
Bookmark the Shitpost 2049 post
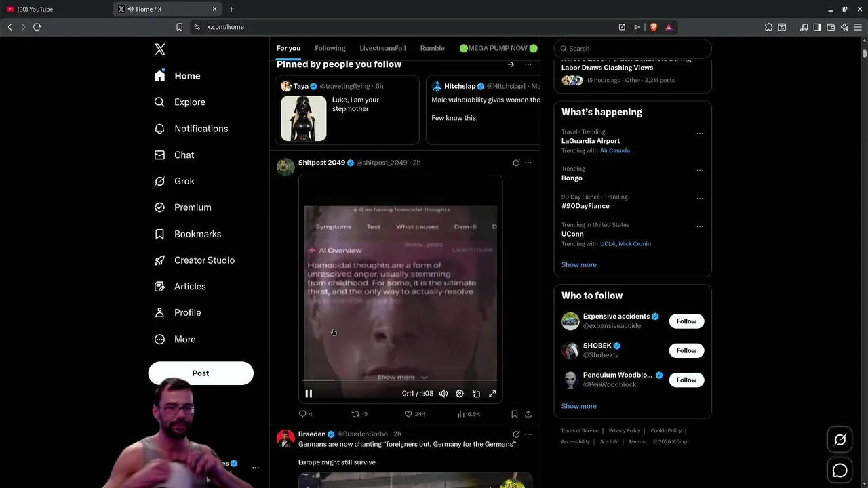[x=515, y=413]
